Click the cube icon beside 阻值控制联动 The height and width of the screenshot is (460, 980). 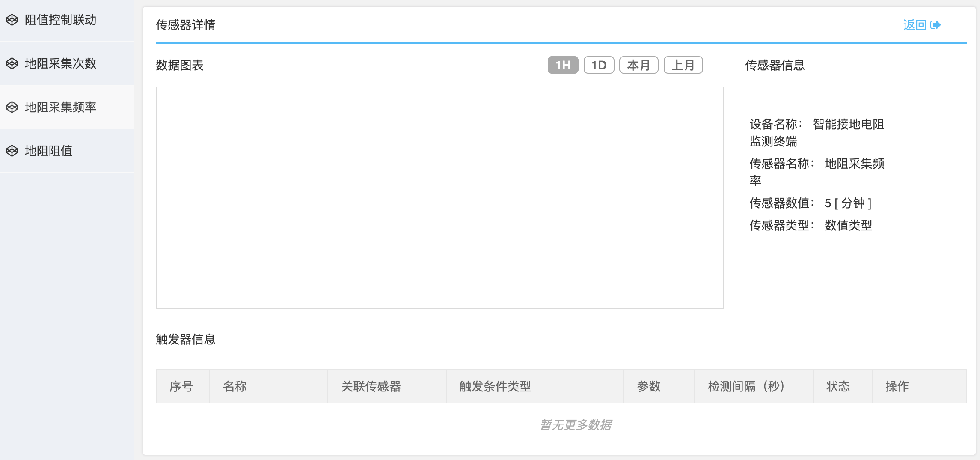tap(12, 20)
